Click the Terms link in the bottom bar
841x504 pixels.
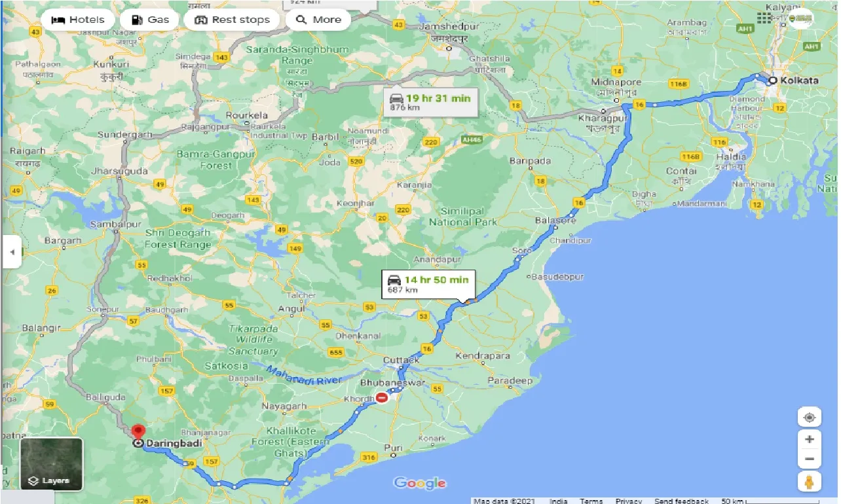click(x=591, y=501)
